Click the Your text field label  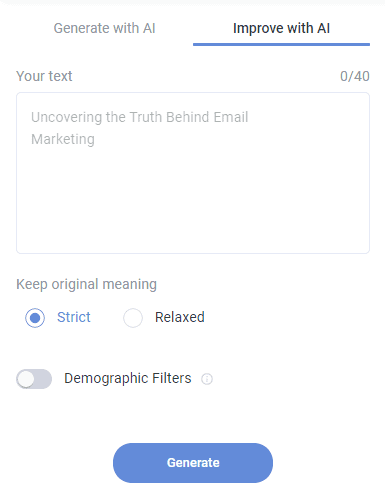click(x=44, y=76)
